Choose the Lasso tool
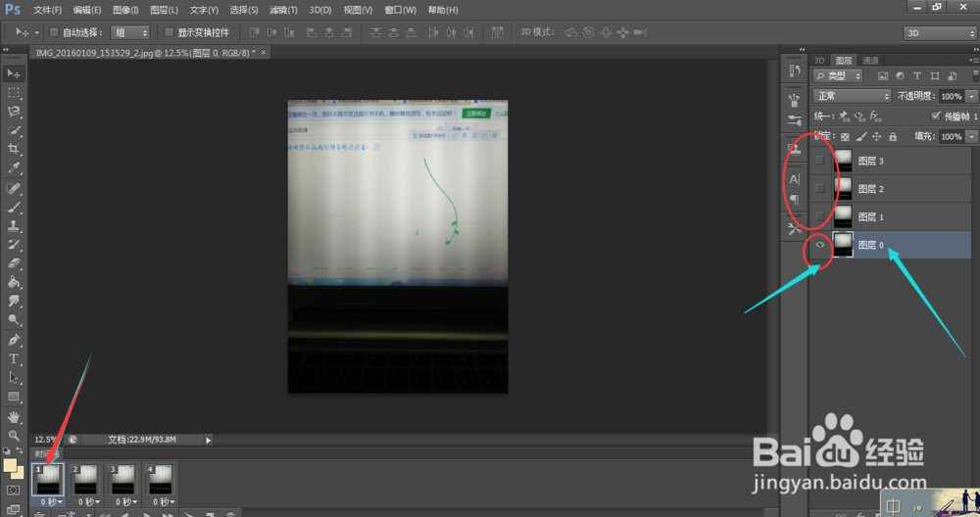The height and width of the screenshot is (517, 980). coord(13,112)
